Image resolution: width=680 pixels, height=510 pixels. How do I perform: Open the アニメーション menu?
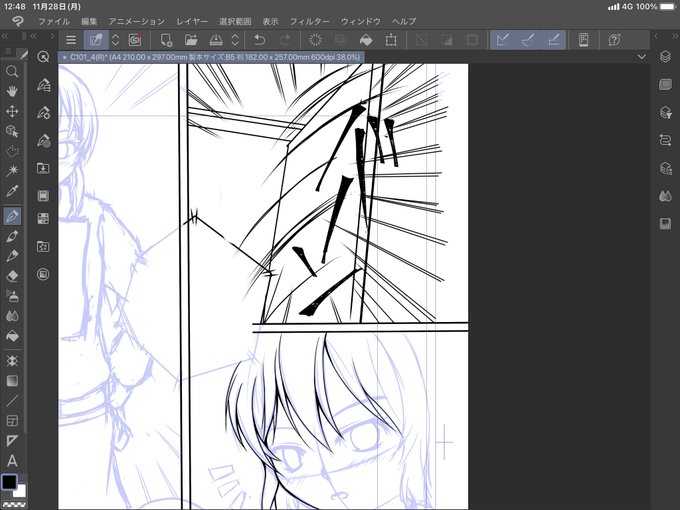pos(137,21)
